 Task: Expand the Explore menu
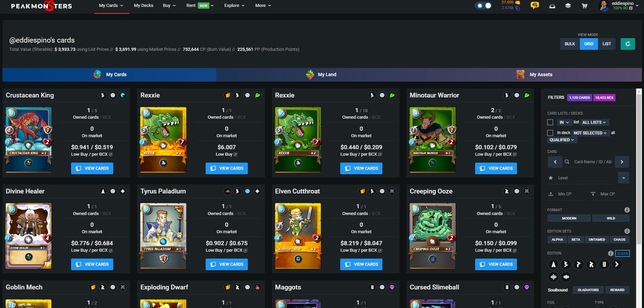point(234,6)
